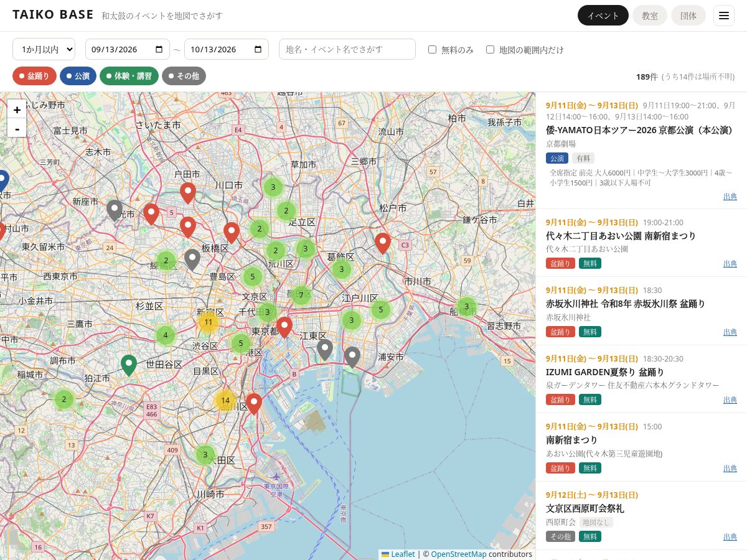747x560 pixels.
Task: Open 出典 link for 文京区西原町会祭礼
Action: 730,536
